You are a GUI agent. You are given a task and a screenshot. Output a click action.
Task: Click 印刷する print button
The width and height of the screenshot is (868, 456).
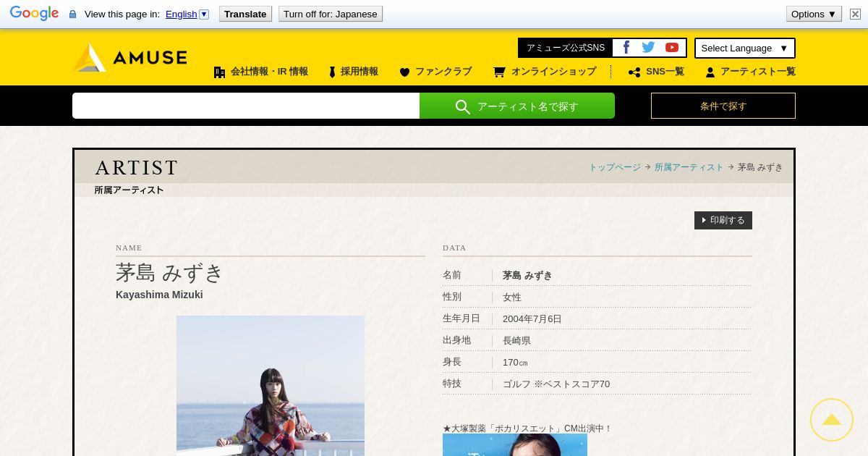[x=723, y=220]
